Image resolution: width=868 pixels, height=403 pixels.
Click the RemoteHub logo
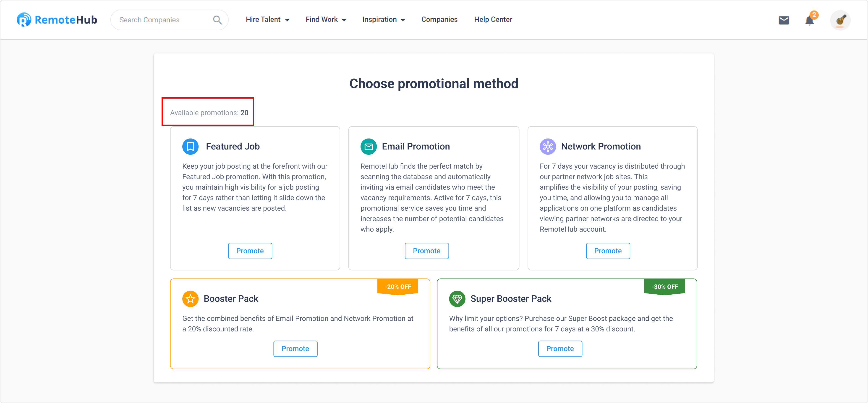(57, 20)
